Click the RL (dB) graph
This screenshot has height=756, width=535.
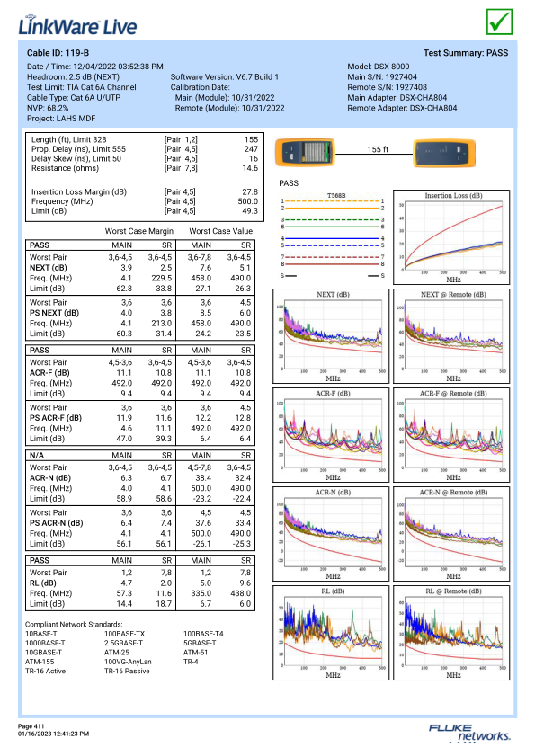(331, 633)
